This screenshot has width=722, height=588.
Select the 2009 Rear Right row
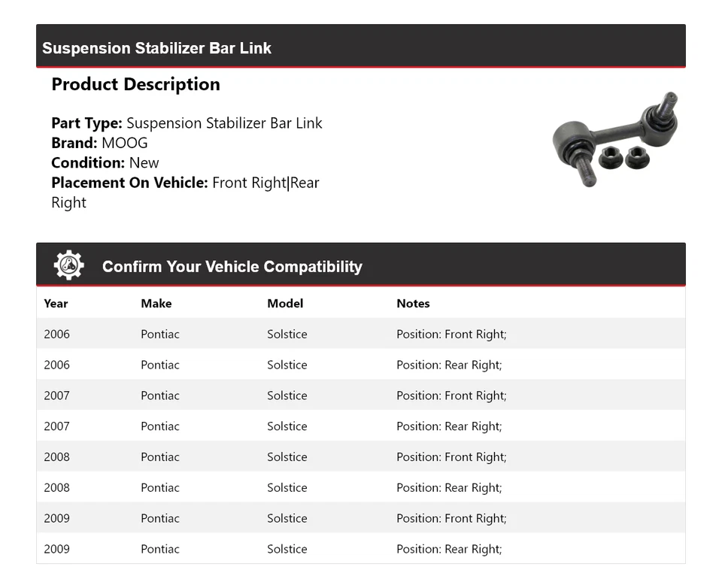[x=360, y=549]
